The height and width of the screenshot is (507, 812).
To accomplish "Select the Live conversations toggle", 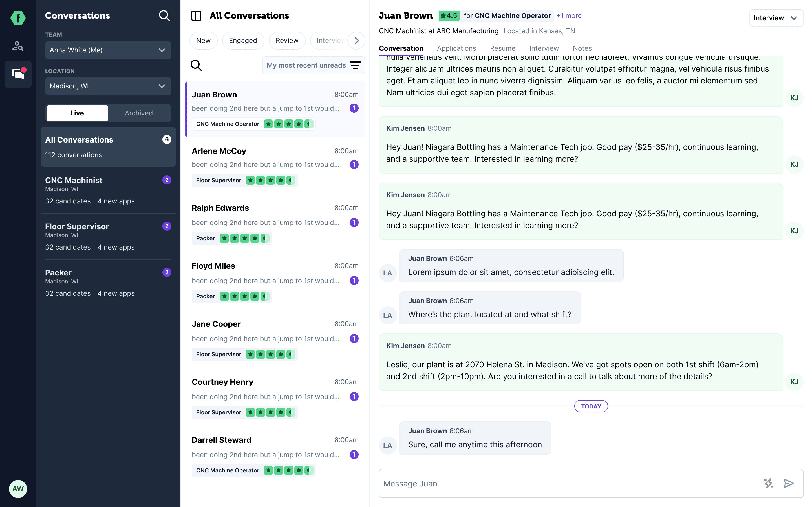I will click(x=77, y=113).
